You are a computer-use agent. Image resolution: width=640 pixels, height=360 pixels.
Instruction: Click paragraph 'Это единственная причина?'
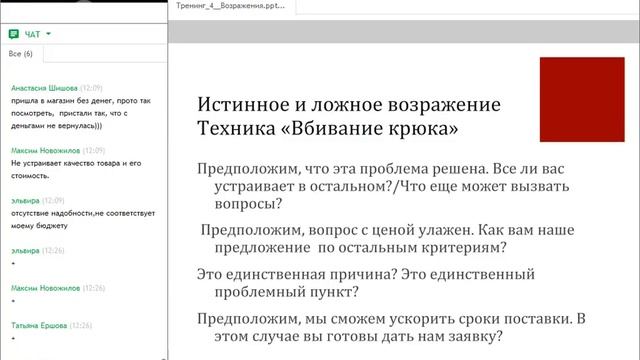coord(366,283)
